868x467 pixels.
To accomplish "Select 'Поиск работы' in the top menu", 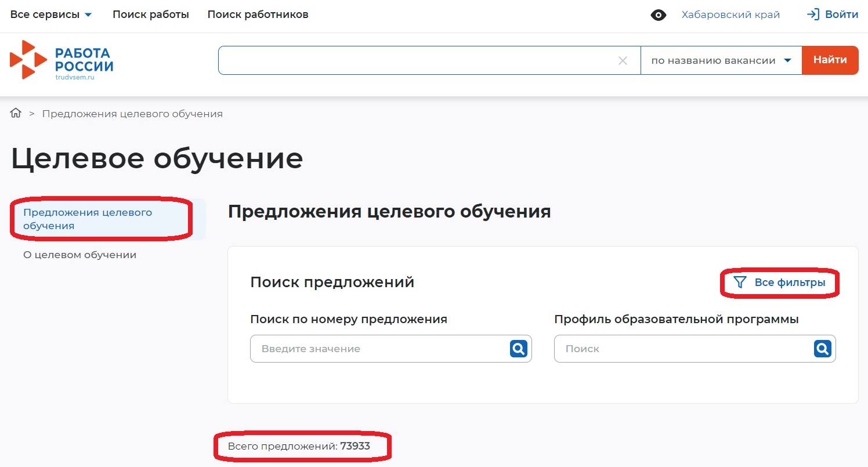I will (x=151, y=14).
